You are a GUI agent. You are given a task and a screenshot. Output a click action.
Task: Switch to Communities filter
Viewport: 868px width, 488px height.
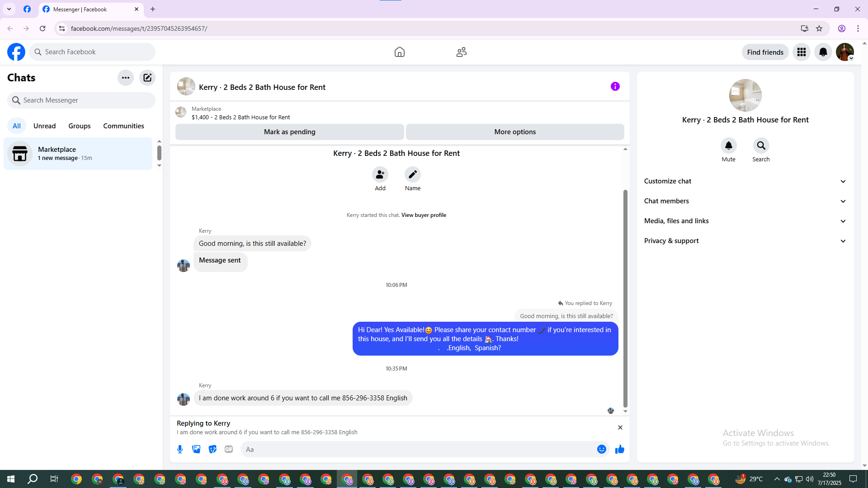click(x=123, y=126)
